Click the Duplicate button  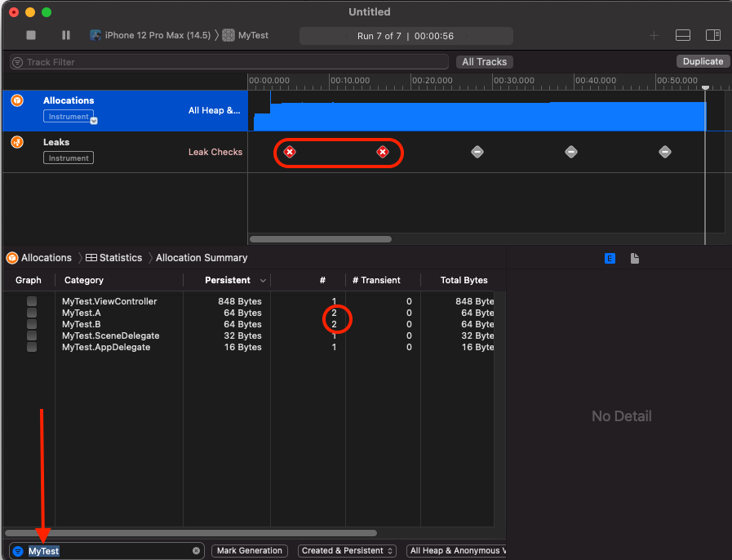click(x=703, y=61)
